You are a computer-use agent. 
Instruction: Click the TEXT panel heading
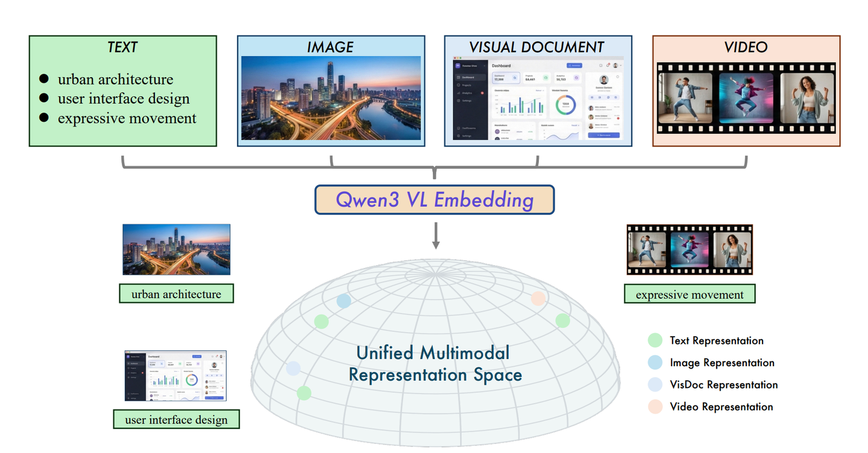click(x=122, y=47)
